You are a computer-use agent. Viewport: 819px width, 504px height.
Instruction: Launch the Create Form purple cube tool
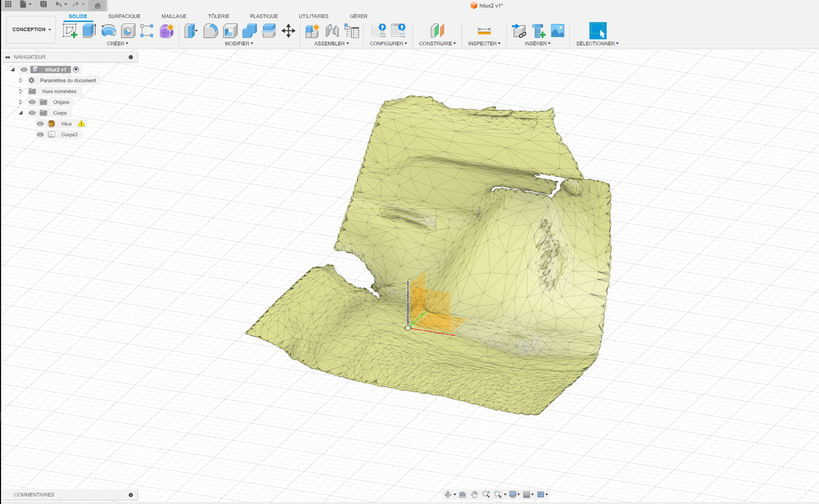tap(167, 31)
